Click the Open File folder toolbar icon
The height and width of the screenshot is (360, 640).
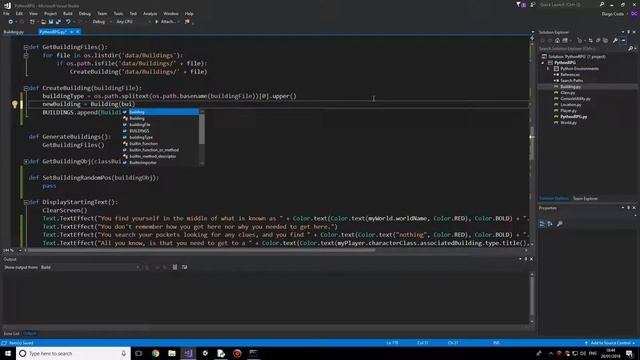(x=44, y=22)
